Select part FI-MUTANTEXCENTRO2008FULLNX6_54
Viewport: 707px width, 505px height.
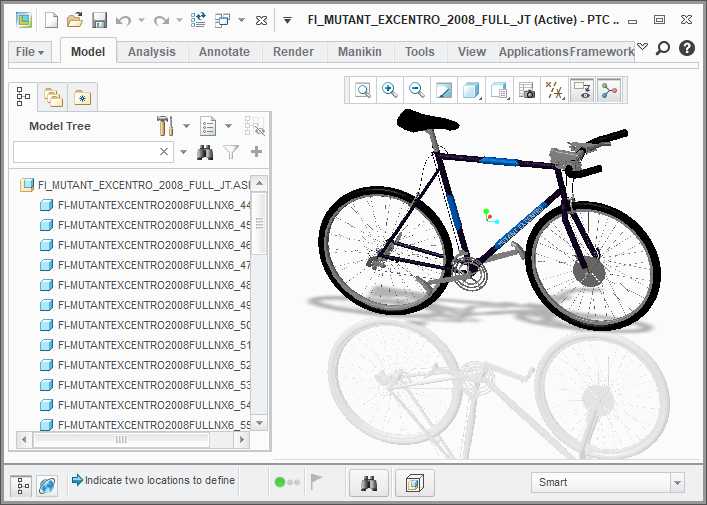145,405
